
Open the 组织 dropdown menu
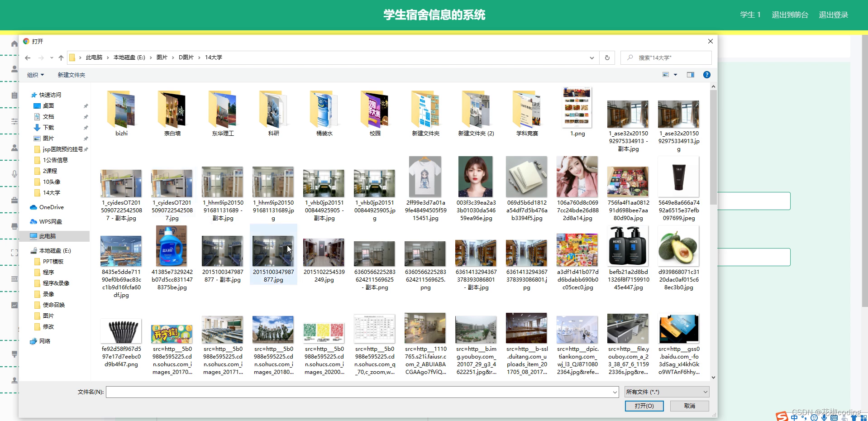(x=34, y=75)
